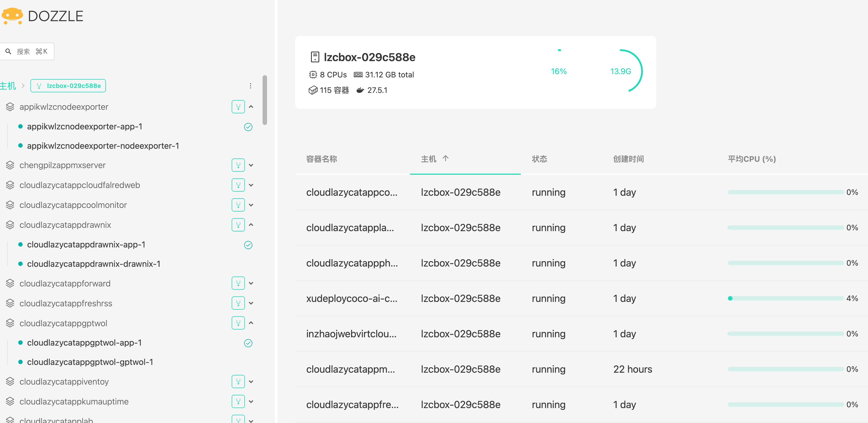Expand the cloudlazycatappcloudfalredweb group

(x=251, y=185)
